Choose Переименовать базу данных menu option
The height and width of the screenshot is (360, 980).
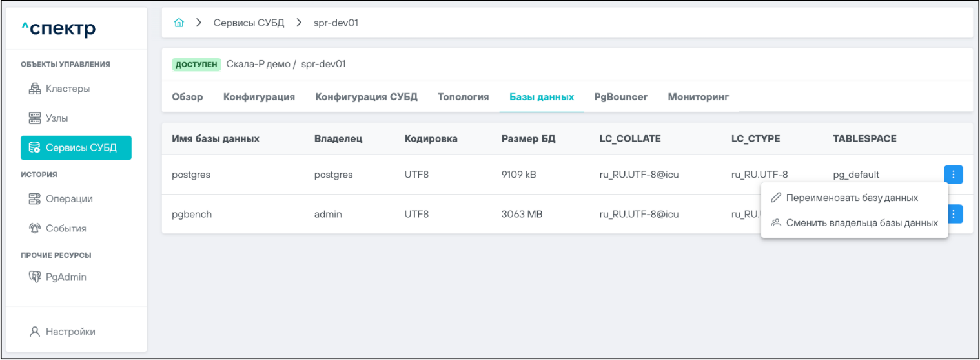pos(852,197)
